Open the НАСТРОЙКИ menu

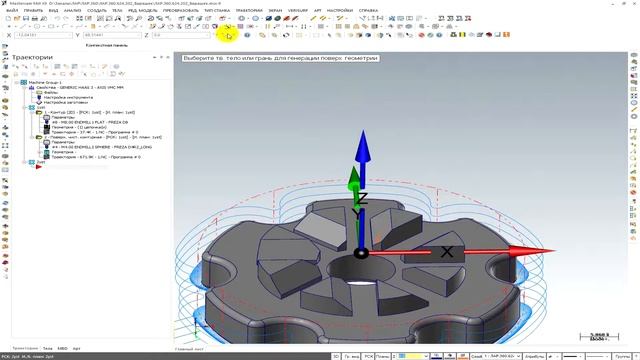(340, 11)
